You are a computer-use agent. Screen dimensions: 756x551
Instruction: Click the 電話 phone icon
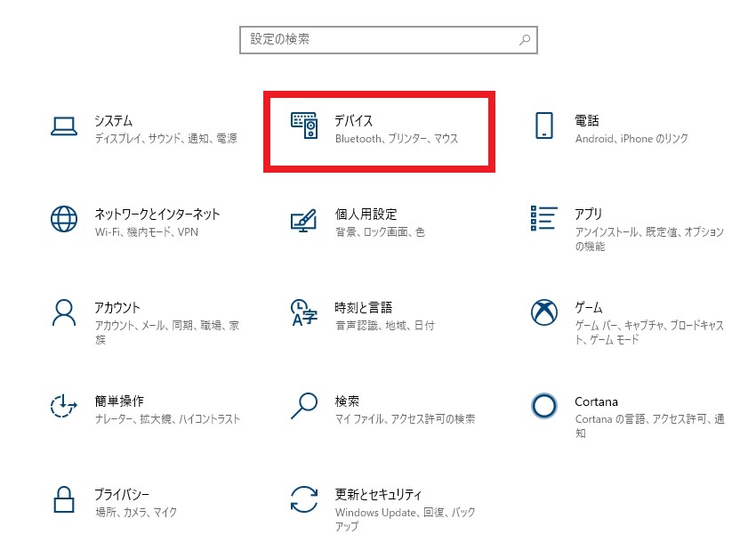click(x=543, y=126)
